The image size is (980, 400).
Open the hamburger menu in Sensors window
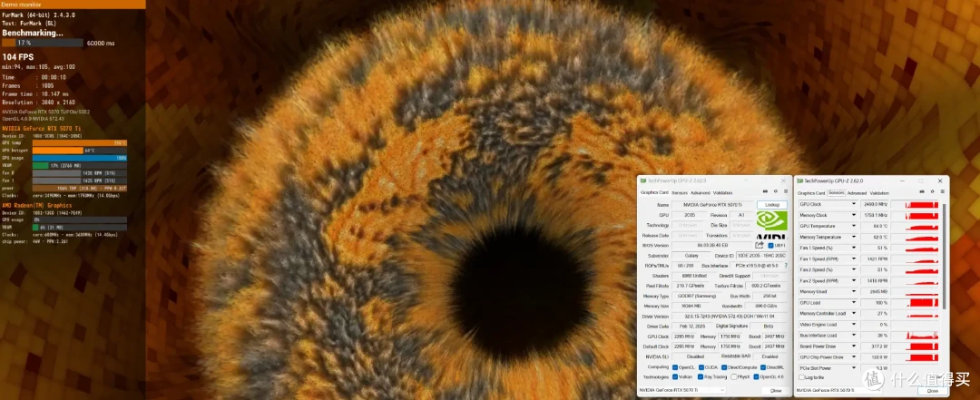point(943,192)
